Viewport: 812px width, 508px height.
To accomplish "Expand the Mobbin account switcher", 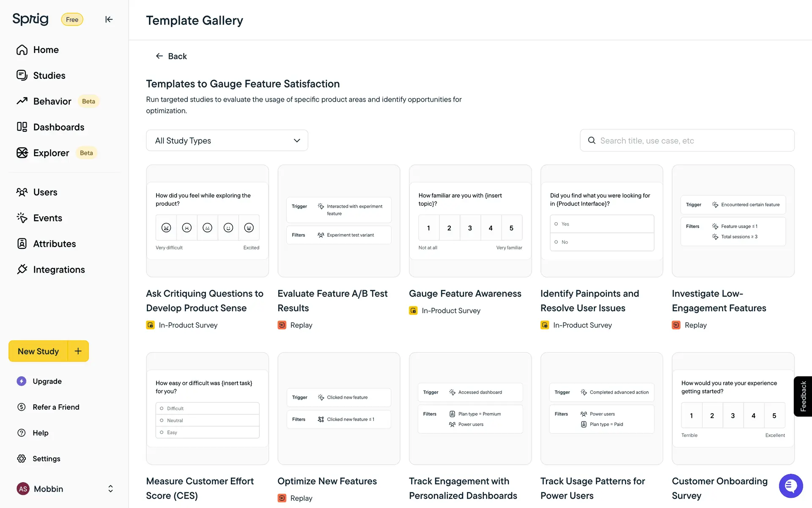I will [110, 489].
